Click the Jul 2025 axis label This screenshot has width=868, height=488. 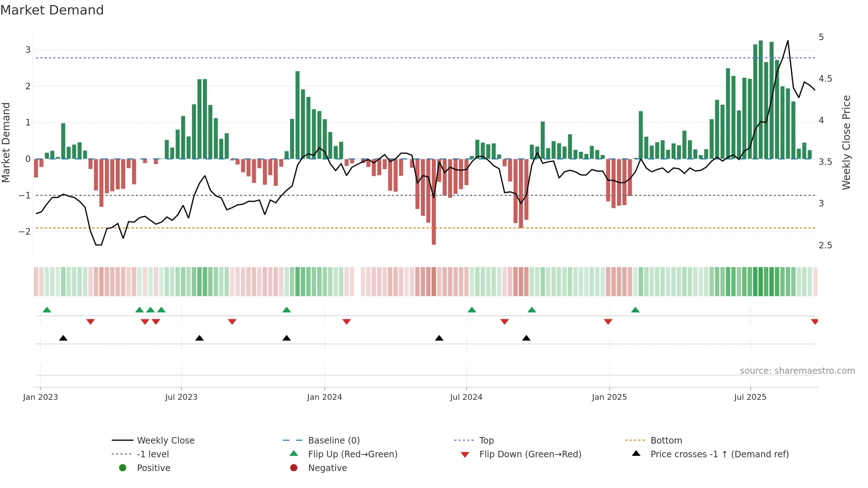point(750,397)
